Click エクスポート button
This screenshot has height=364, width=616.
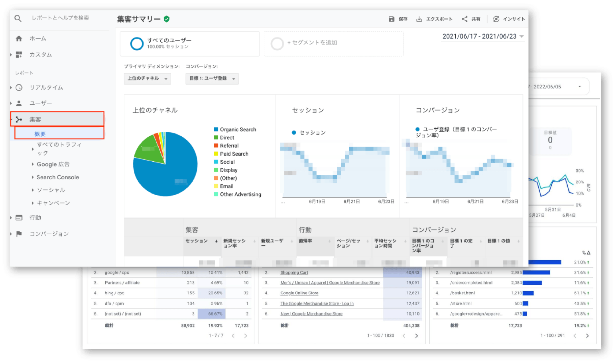[434, 19]
